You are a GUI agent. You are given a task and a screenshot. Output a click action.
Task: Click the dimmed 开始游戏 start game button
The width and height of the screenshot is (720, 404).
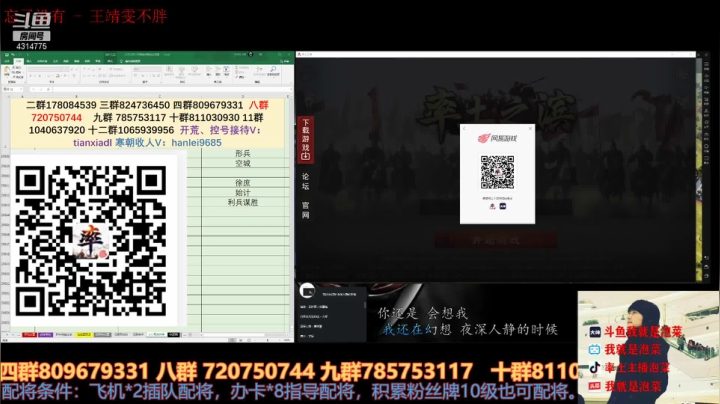(496, 240)
